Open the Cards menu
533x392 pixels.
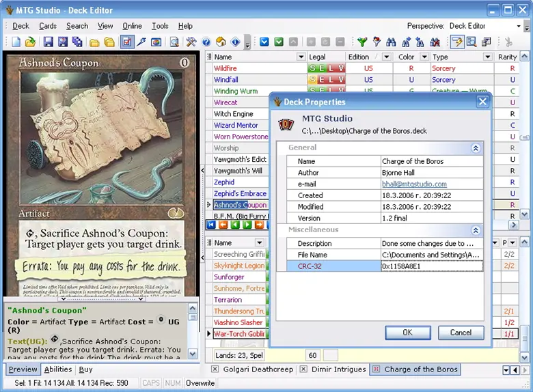click(48, 26)
